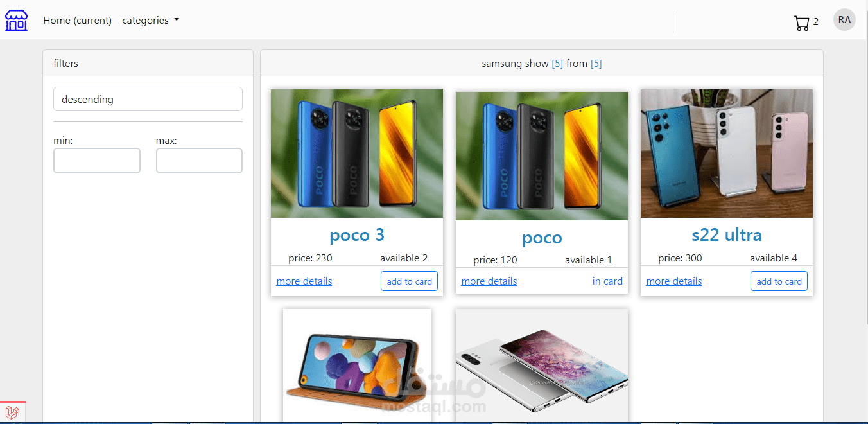The height and width of the screenshot is (424, 868).
Task: View more details for s22 ultra
Action: (x=674, y=281)
